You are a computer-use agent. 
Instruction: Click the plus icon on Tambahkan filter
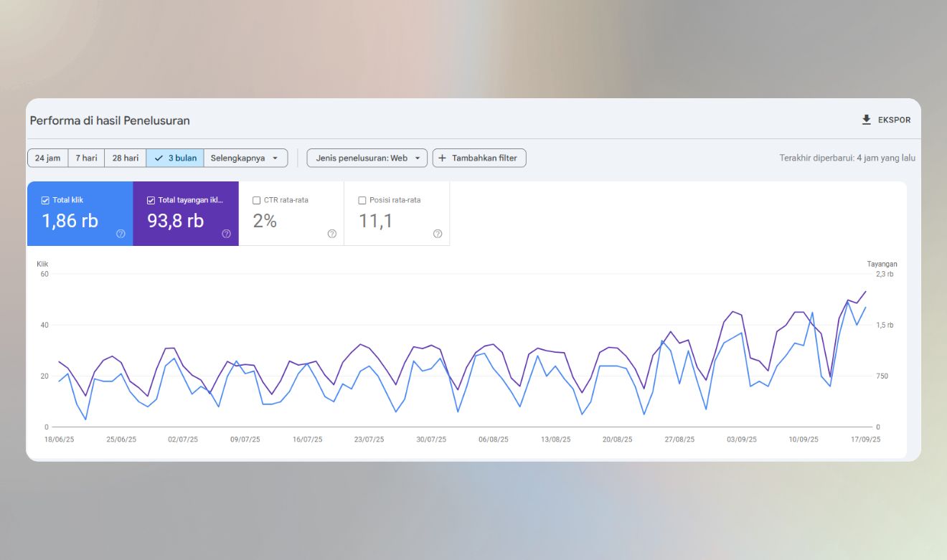(442, 158)
